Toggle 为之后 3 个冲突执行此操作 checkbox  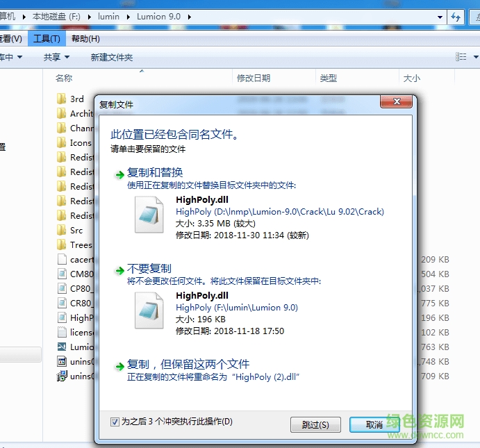tap(115, 422)
